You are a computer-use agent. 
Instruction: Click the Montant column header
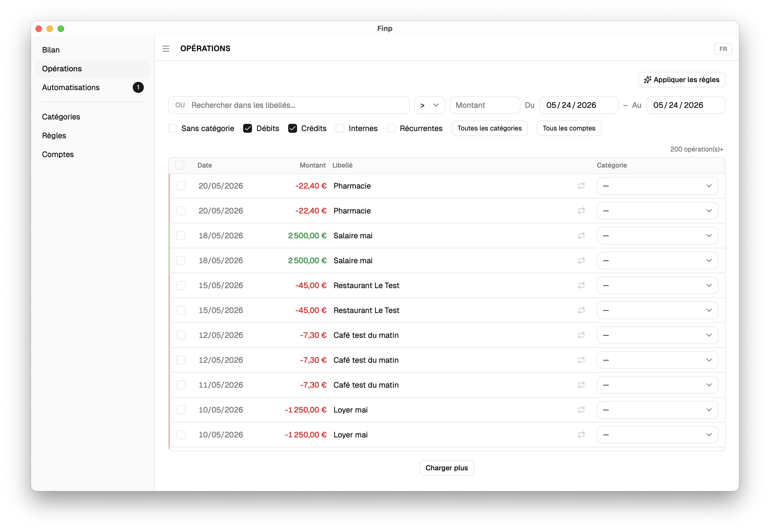[x=312, y=165]
